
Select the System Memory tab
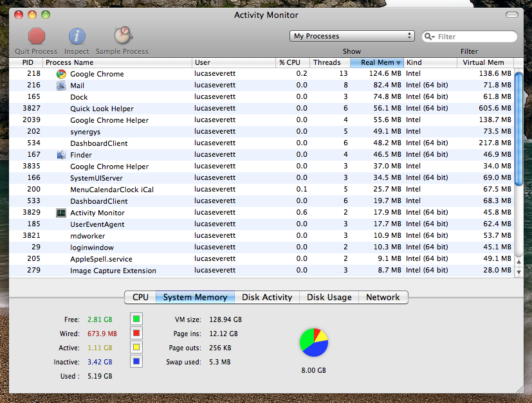pyautogui.click(x=195, y=297)
